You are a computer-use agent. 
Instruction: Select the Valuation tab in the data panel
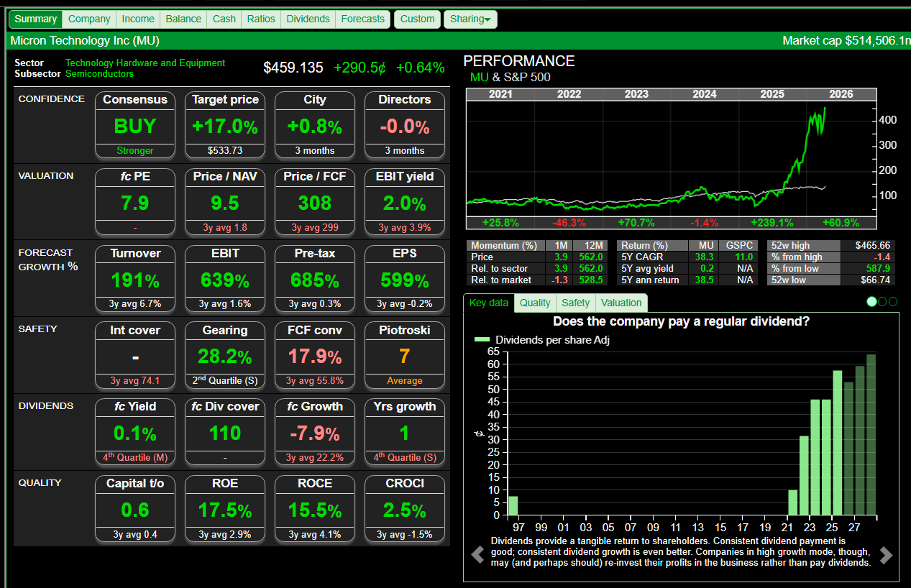(621, 303)
